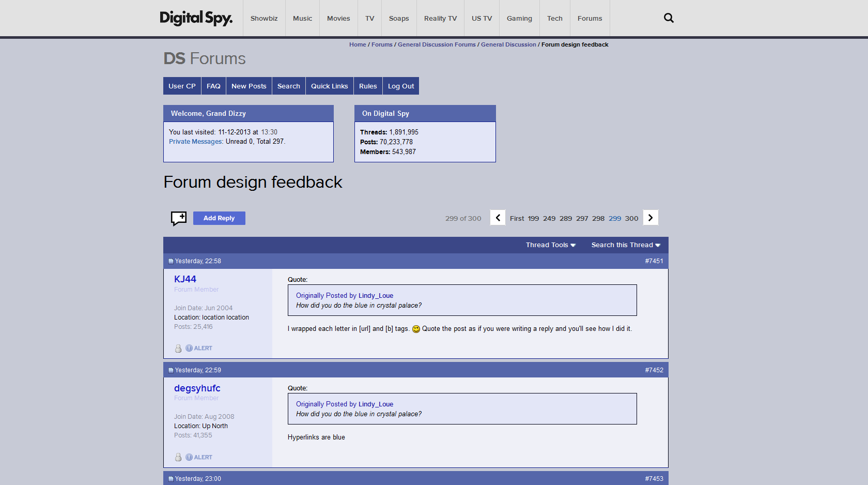Screen dimensions: 868x485
Task: Open the site search magnifier icon
Action: (669, 18)
